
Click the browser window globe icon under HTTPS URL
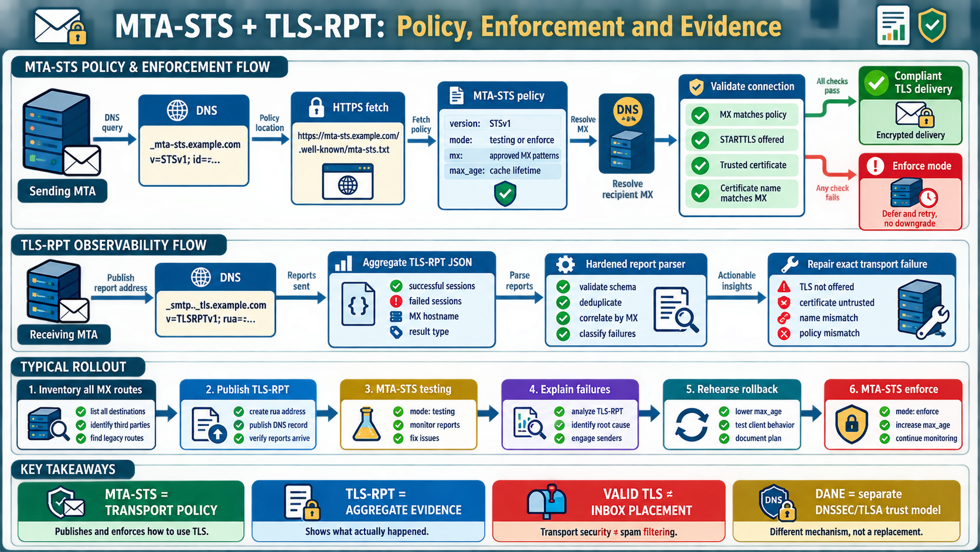point(348,182)
